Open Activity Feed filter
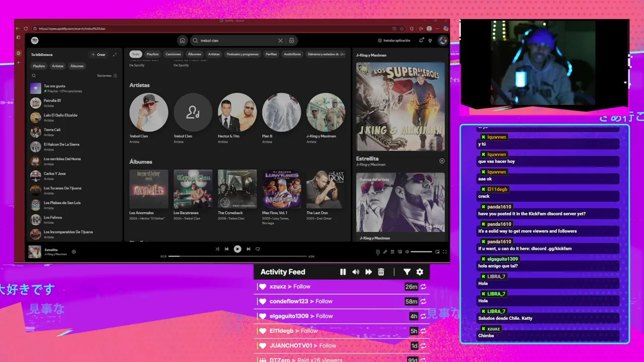This screenshot has width=644, height=362. click(x=407, y=272)
